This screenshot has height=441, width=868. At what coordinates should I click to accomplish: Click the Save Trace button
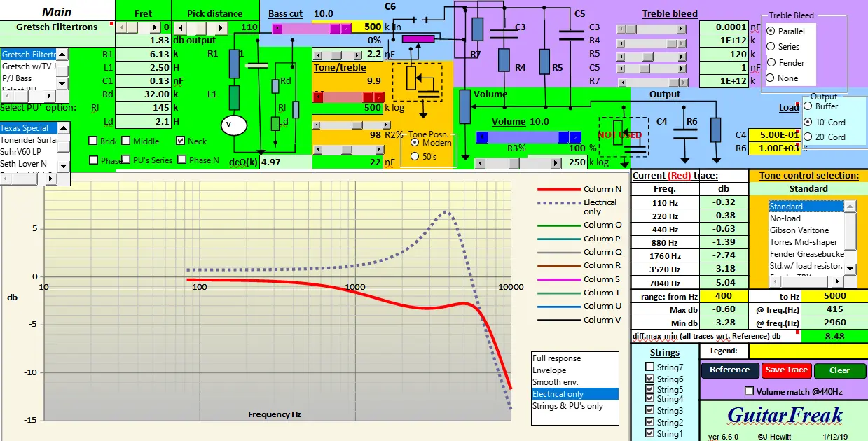coord(786,370)
